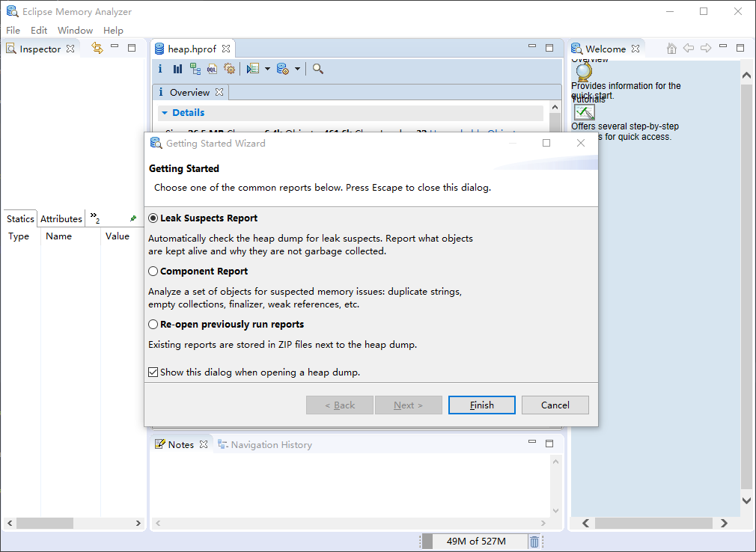Open the Run Expert System Test dropdown arrow
Image resolution: width=756 pixels, height=552 pixels.
[x=267, y=69]
